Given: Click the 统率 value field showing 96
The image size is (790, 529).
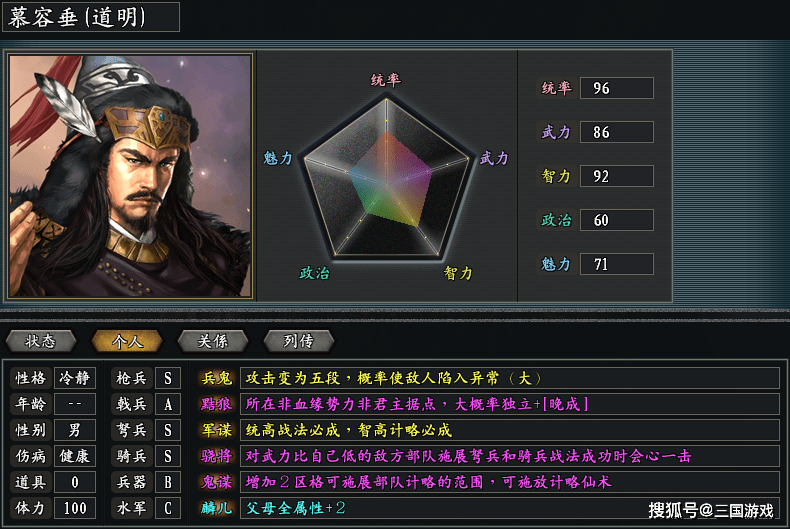Looking at the screenshot, I should point(616,88).
